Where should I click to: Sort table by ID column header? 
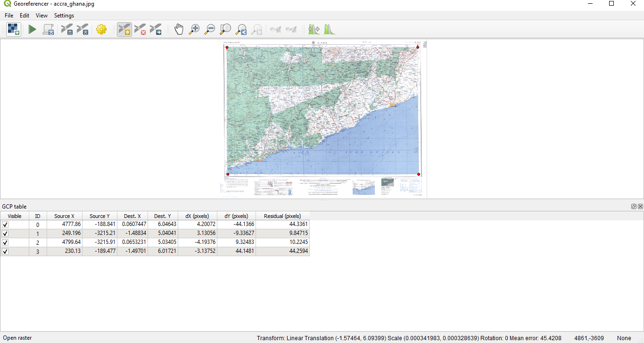click(x=38, y=216)
